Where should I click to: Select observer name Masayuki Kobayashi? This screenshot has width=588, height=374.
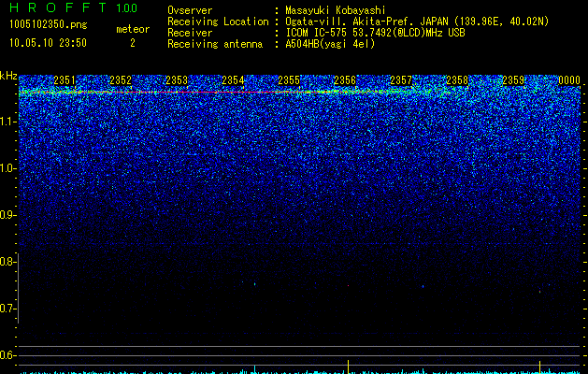[336, 10]
